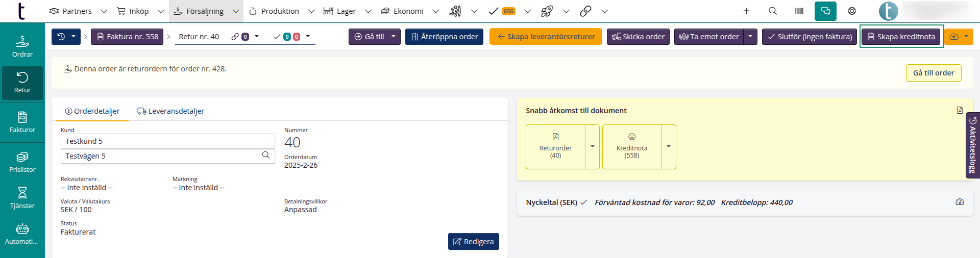980x258 pixels.
Task: Click the plus icon in top bar
Action: pyautogui.click(x=746, y=11)
